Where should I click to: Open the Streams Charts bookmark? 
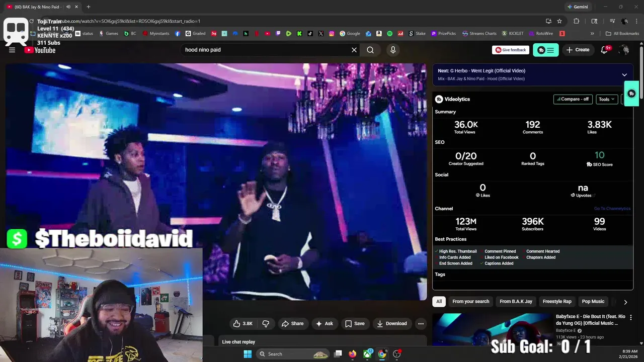(479, 34)
